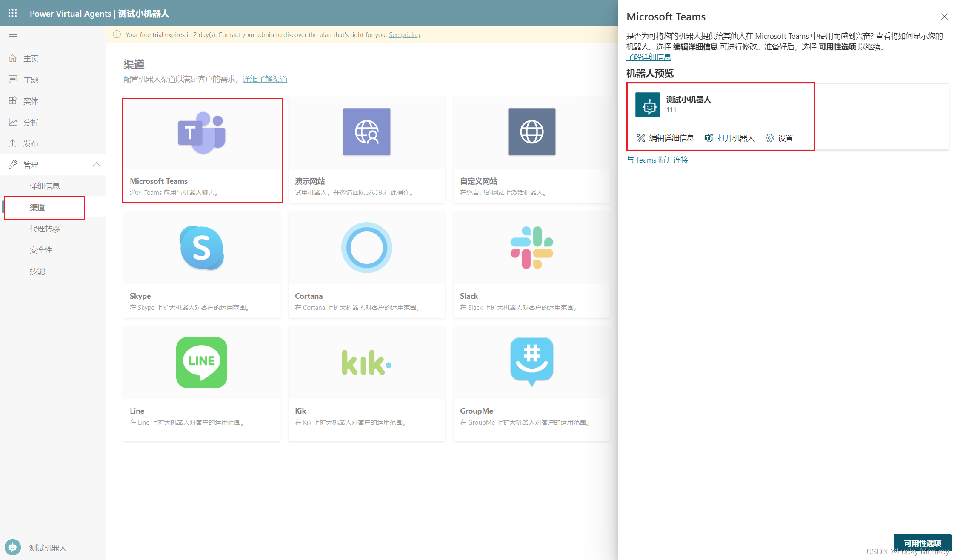
Task: Click the topics (主题) chat icon
Action: pyautogui.click(x=13, y=79)
